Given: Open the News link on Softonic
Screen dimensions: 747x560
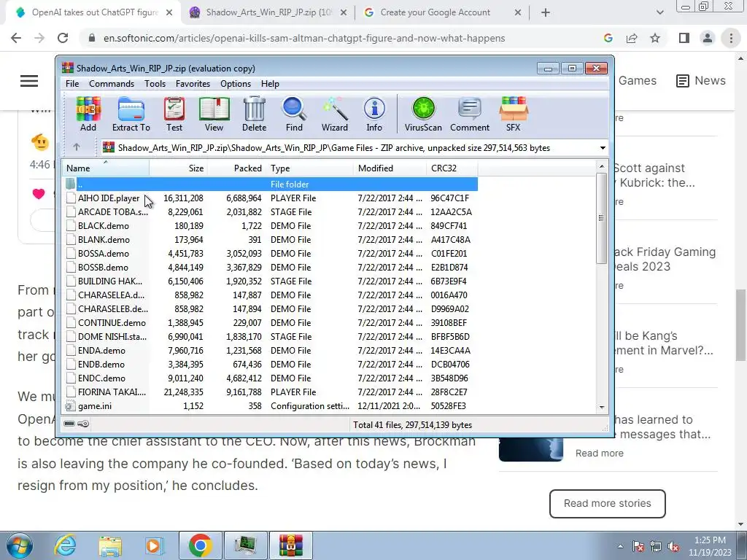Looking at the screenshot, I should [x=701, y=80].
